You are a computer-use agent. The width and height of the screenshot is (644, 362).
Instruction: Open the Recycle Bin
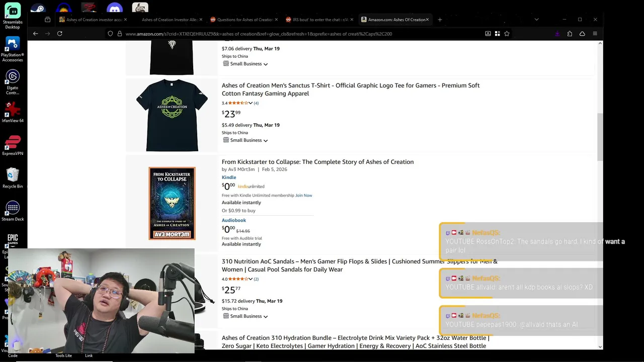13,178
